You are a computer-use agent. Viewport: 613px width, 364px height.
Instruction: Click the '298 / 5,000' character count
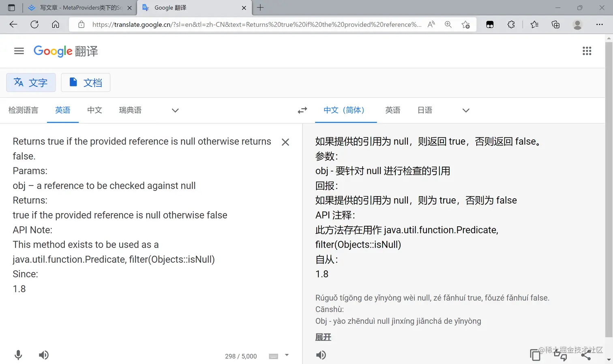pyautogui.click(x=241, y=356)
